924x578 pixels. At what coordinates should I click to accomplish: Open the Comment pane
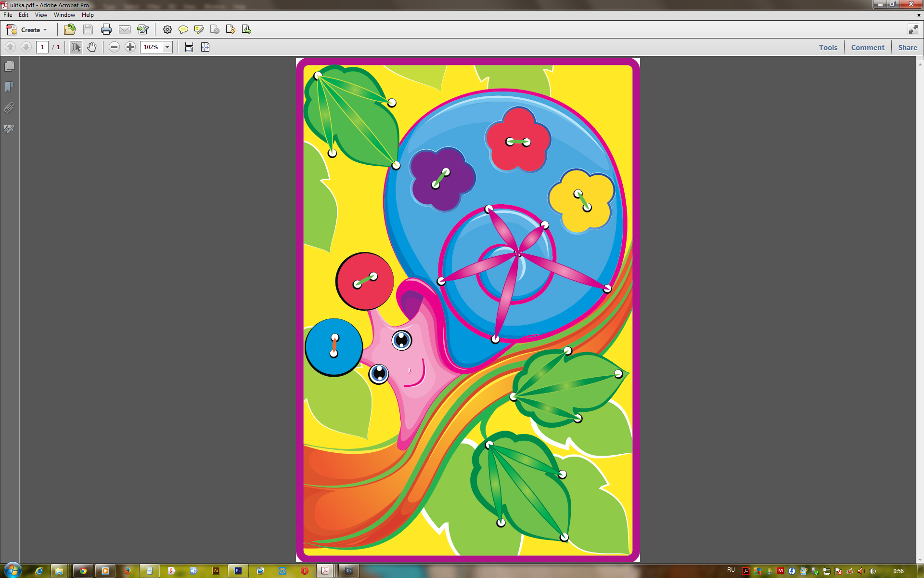click(x=867, y=47)
